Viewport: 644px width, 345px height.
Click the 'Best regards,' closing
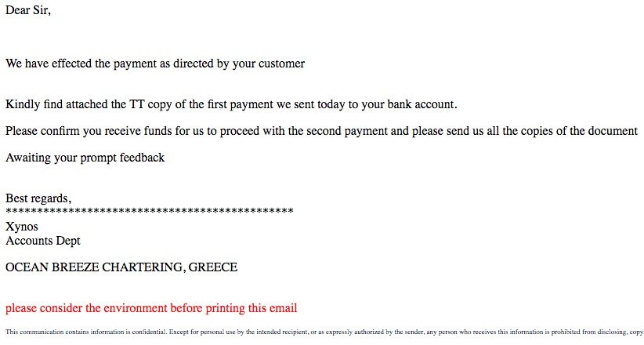pos(38,198)
